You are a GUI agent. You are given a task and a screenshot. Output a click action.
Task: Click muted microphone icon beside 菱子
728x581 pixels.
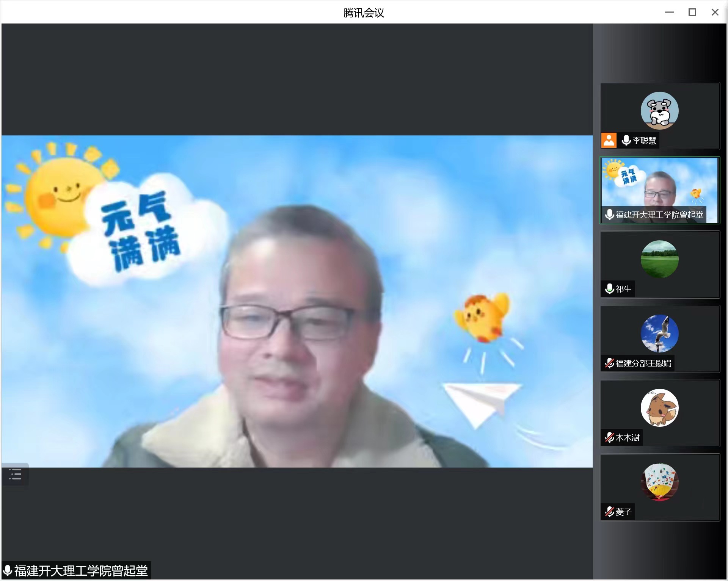[610, 512]
